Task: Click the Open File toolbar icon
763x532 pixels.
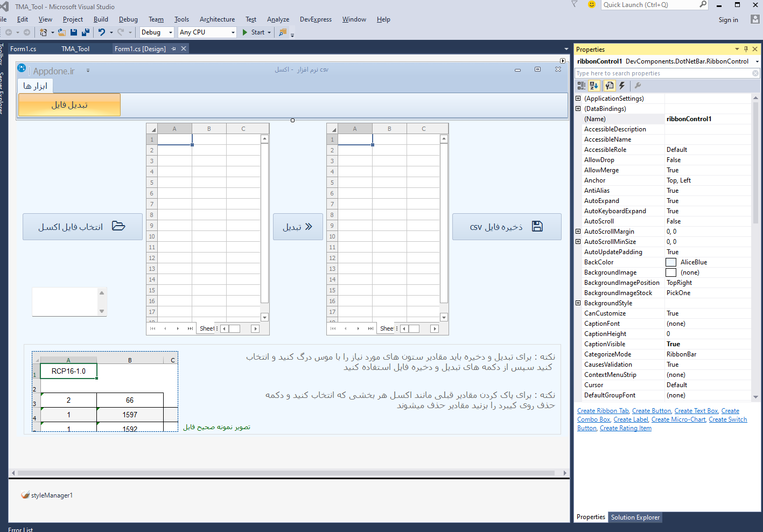Action: pyautogui.click(x=62, y=32)
